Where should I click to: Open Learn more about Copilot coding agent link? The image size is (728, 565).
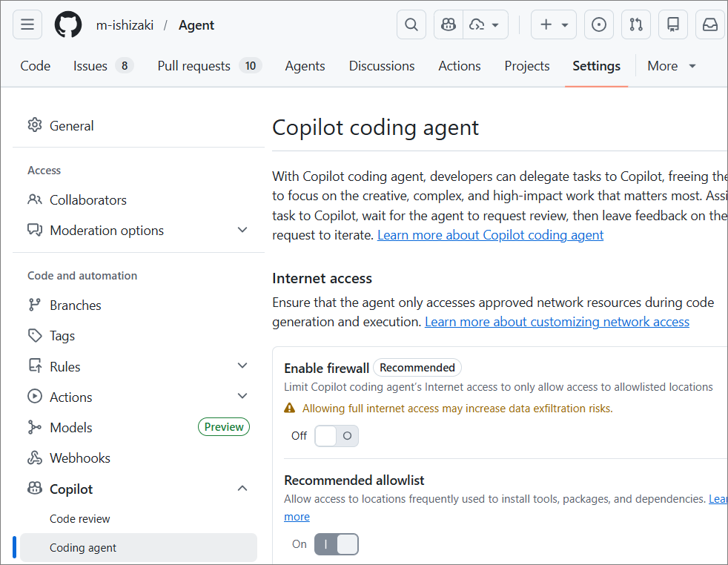490,235
